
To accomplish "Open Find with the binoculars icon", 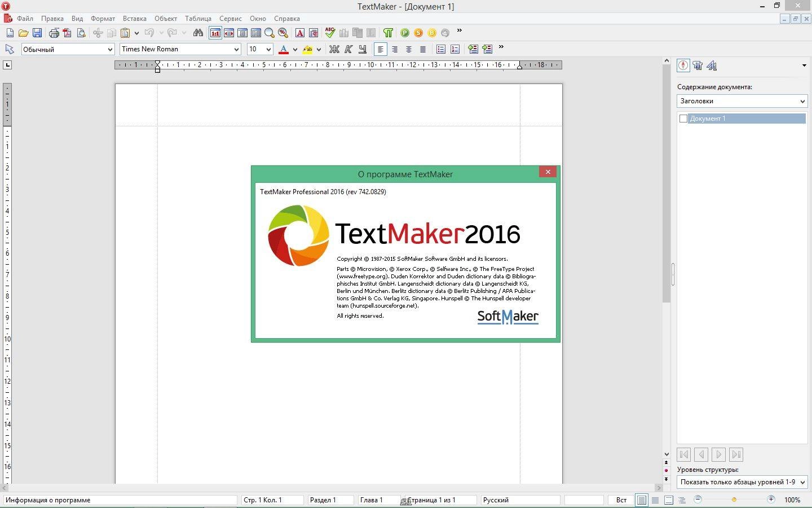I will tap(198, 33).
